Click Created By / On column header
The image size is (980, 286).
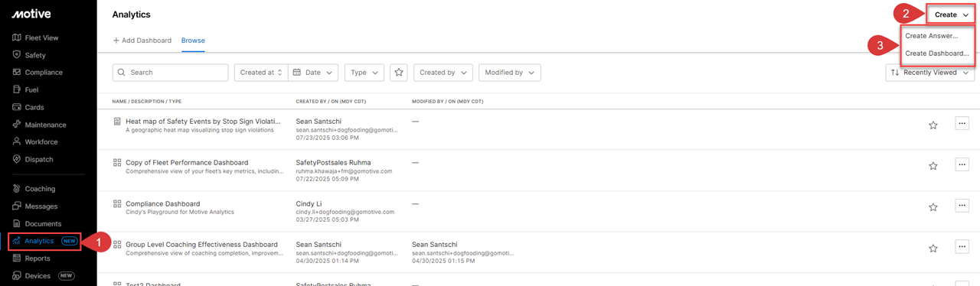pyautogui.click(x=332, y=102)
